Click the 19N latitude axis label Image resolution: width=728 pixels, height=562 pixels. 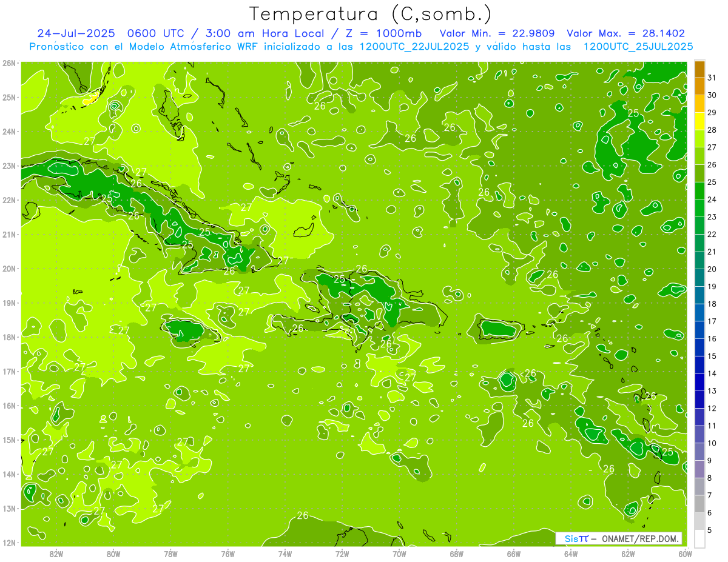pos(9,303)
